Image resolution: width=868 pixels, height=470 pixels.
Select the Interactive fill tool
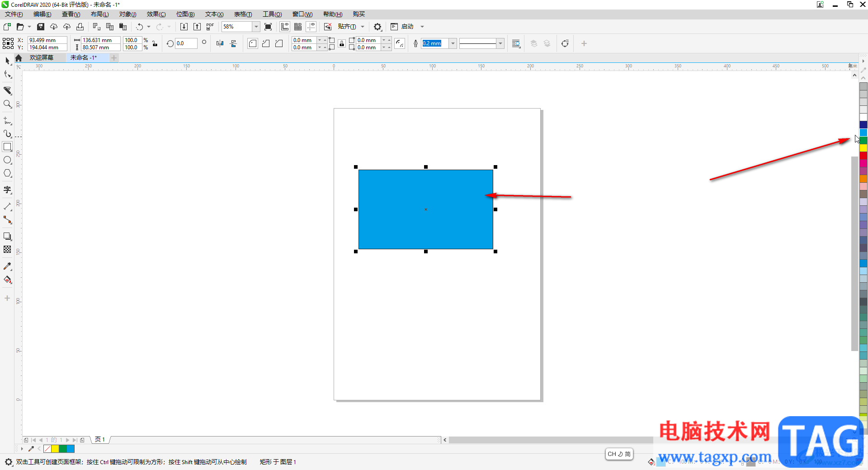(x=7, y=280)
